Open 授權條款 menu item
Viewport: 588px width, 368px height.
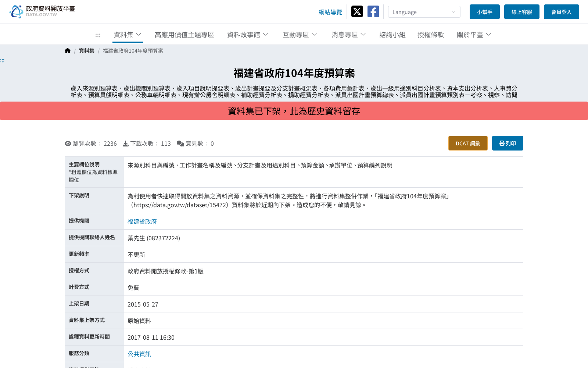(x=431, y=35)
